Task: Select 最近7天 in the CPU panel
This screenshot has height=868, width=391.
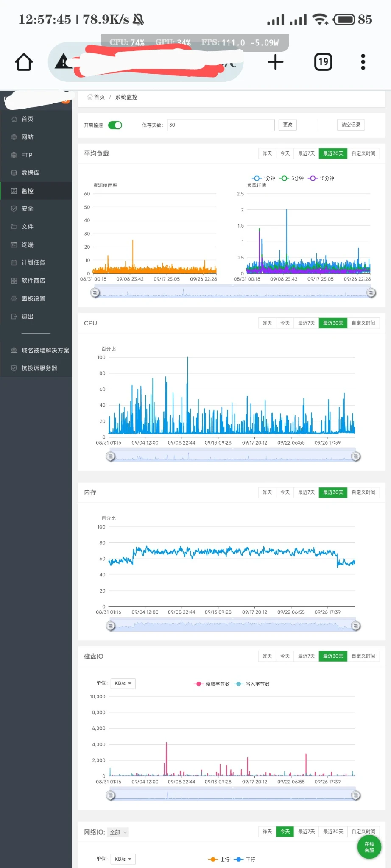Action: [306, 323]
